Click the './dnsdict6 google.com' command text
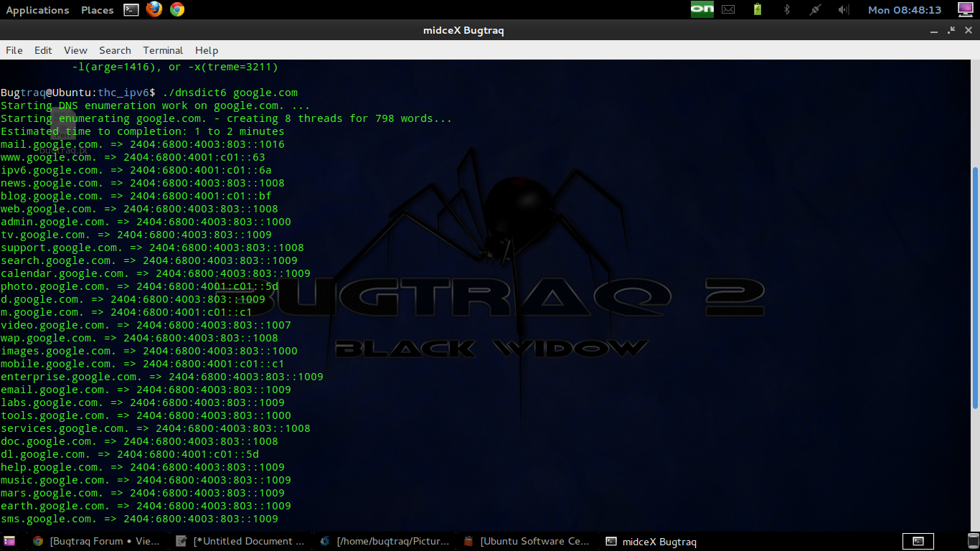This screenshot has height=551, width=980. pos(230,93)
